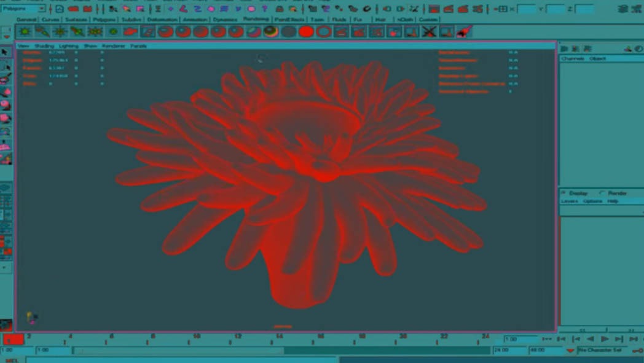The height and width of the screenshot is (363, 644).
Task: Choose the Lasso tool in the toolbox
Action: (x=6, y=65)
